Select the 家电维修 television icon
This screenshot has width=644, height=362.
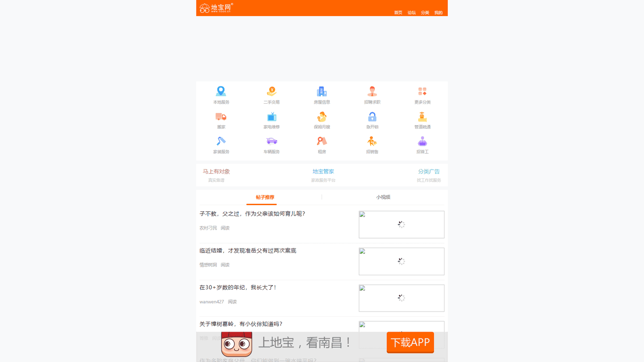[x=271, y=117]
